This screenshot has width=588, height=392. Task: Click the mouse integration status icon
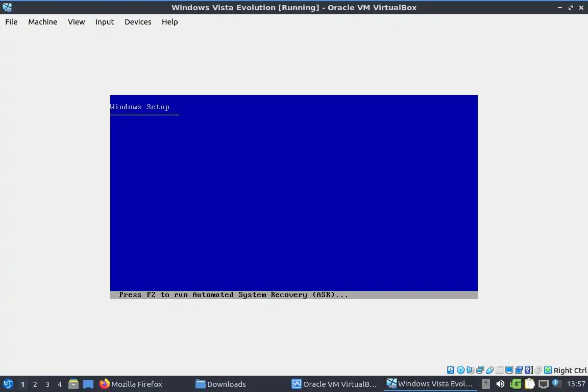pos(538,370)
